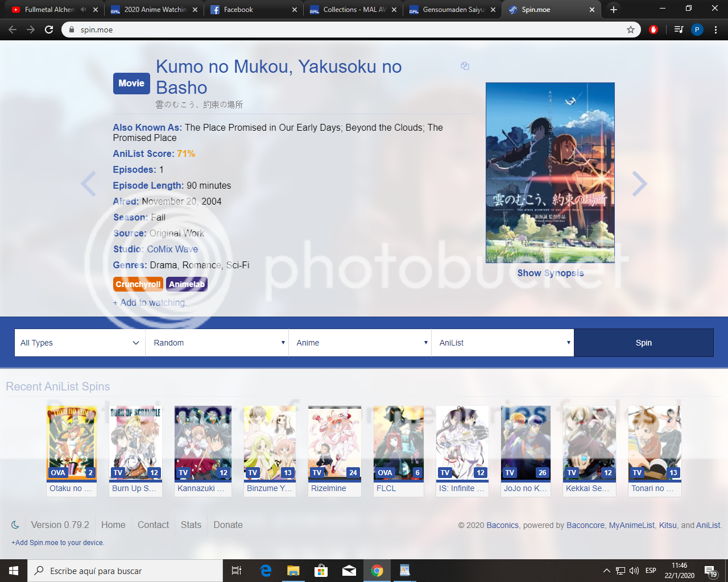Screen dimensions: 728x582
Task: Open JoJo no K... recent spin thumbnail
Action: [x=526, y=451]
